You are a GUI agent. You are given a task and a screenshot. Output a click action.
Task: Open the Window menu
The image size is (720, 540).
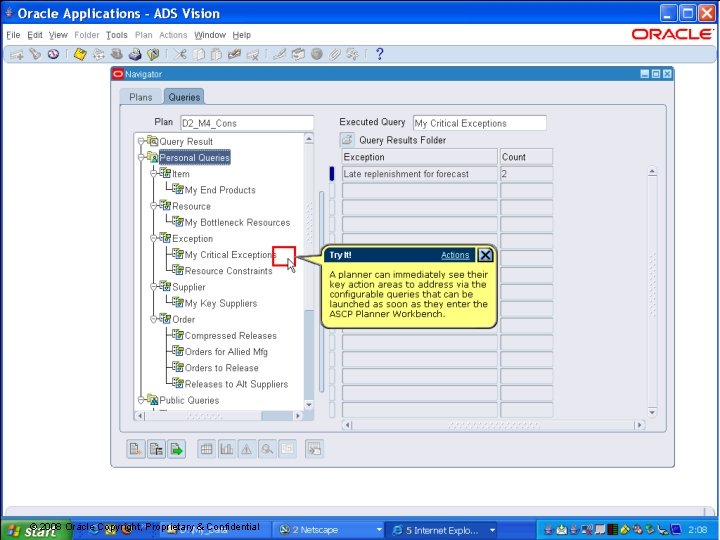click(x=210, y=35)
